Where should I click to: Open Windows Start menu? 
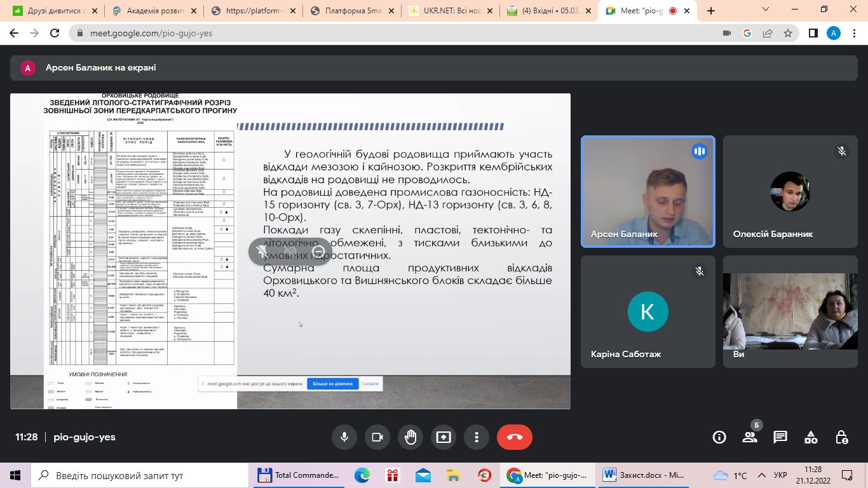pos(15,475)
